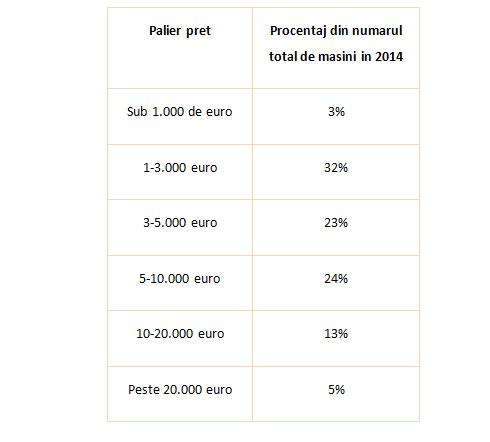Select the 24% value cell
Image resolution: width=490 pixels, height=442 pixels.
(x=336, y=283)
